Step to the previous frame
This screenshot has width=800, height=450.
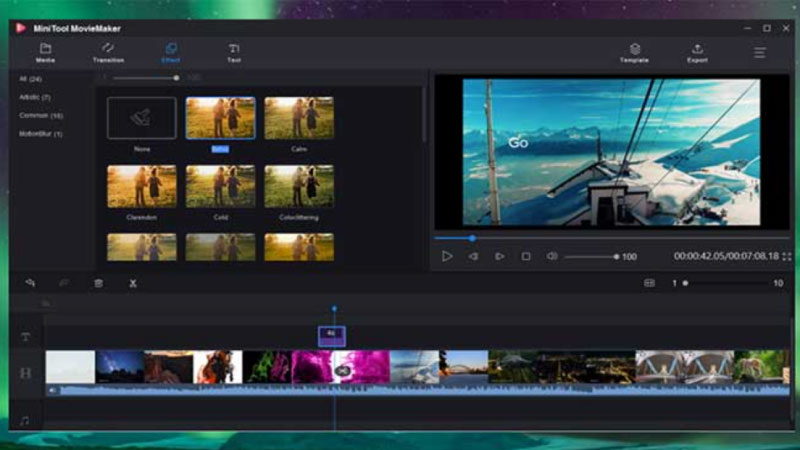[x=473, y=256]
